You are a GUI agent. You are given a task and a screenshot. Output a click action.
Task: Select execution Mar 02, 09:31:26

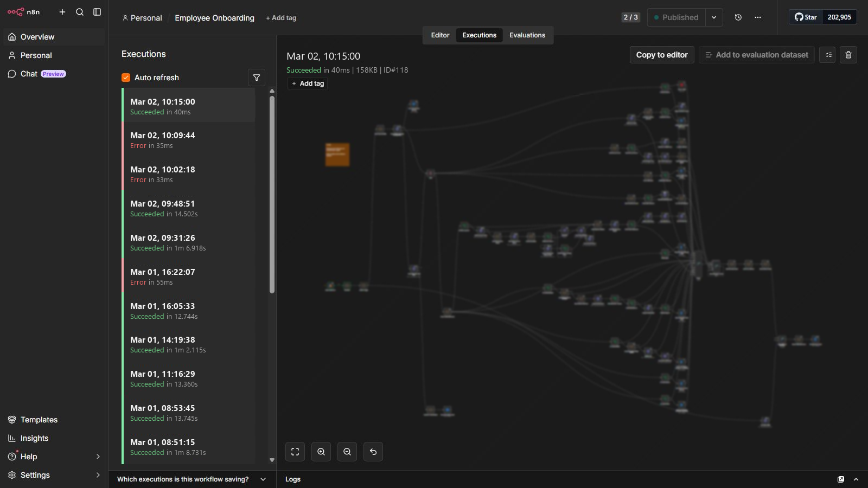click(188, 242)
